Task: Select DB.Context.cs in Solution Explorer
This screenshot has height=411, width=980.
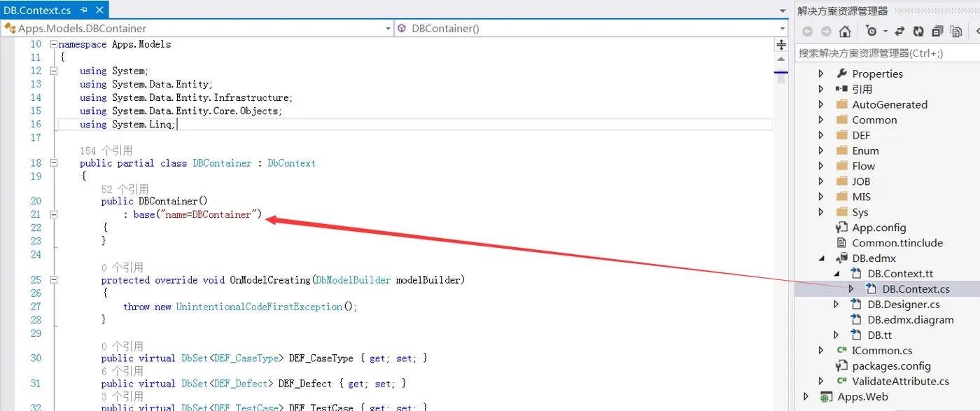Action: (x=916, y=289)
